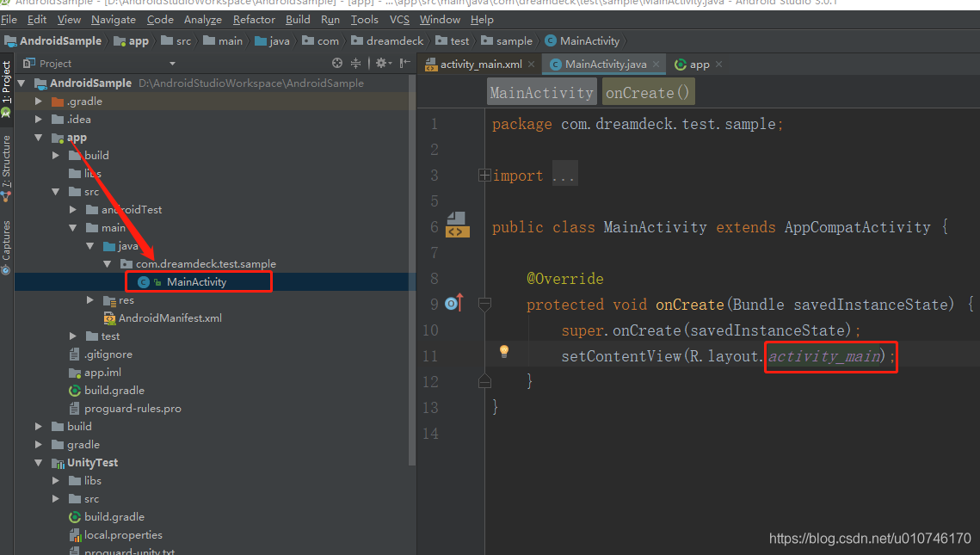
Task: Select AndroidManifest.xml in project tree
Action: (170, 318)
